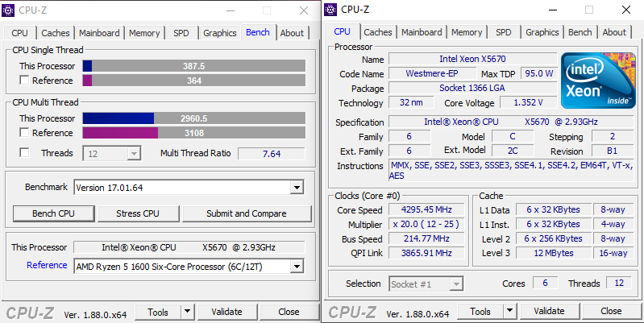This screenshot has width=644, height=323.
Task: Open the Benchmark version dropdown
Action: (296, 188)
